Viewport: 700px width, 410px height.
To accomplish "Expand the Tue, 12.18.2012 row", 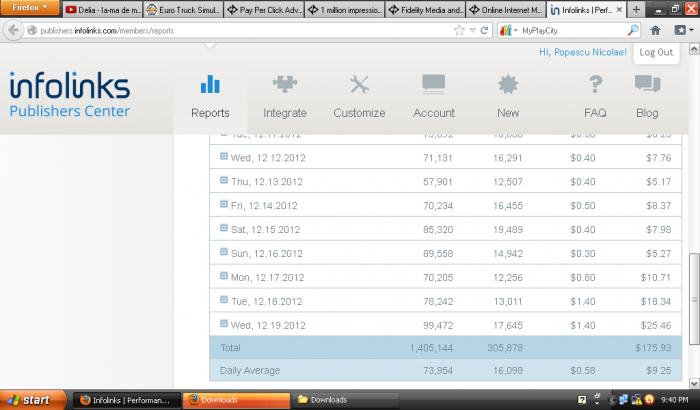I will coord(224,300).
